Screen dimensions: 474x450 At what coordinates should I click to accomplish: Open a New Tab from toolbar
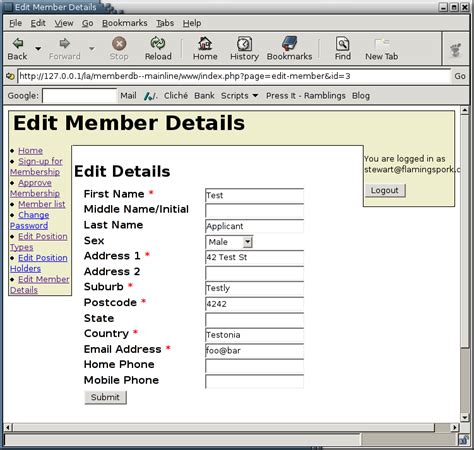pos(382,43)
